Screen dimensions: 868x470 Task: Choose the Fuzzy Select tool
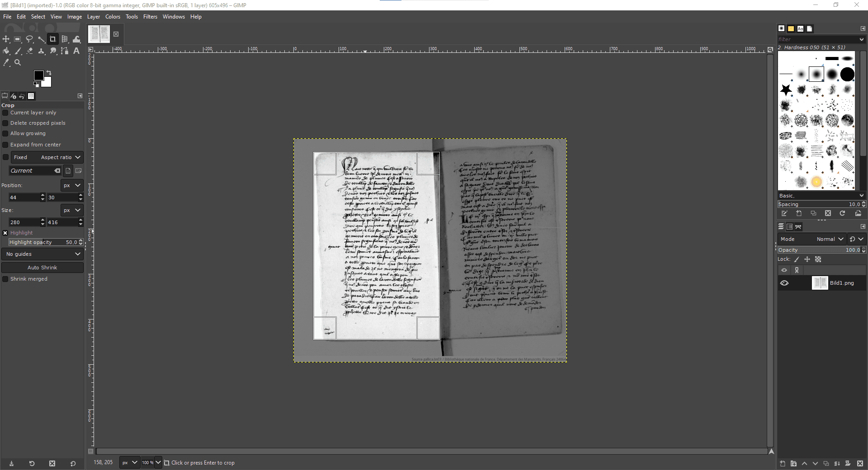click(x=42, y=39)
